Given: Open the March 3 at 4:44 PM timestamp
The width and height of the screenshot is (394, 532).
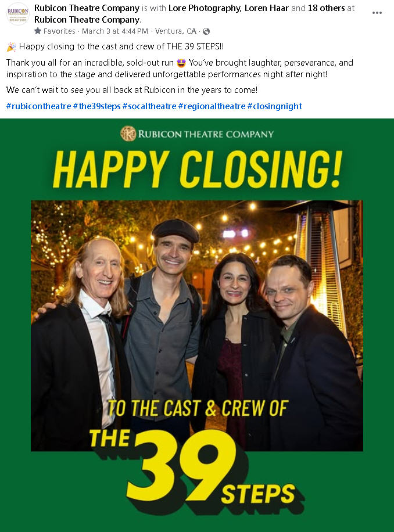Looking at the screenshot, I should coord(115,31).
